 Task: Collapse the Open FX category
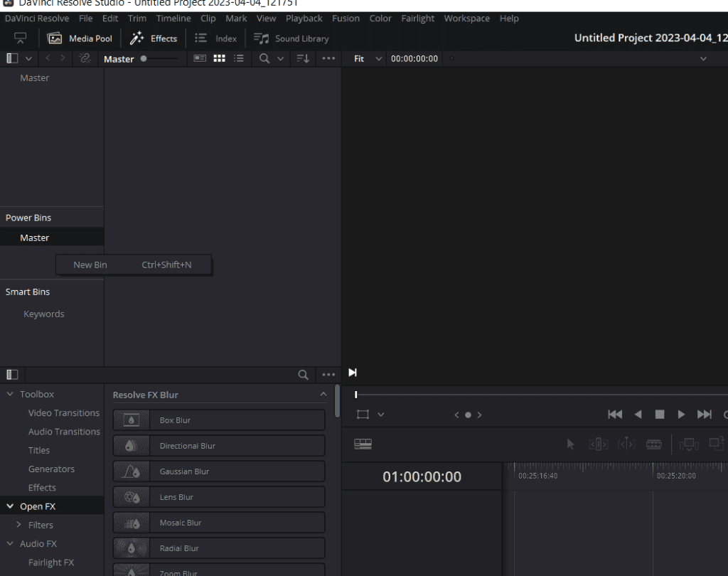pyautogui.click(x=11, y=506)
